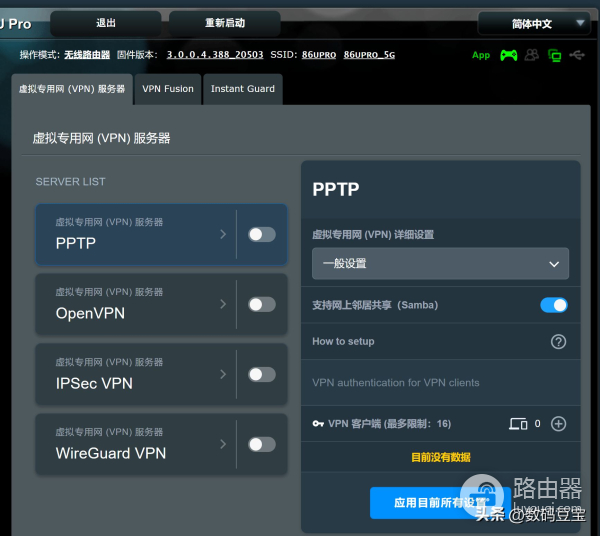Expand the WireGuard VPN row chevron

[223, 444]
